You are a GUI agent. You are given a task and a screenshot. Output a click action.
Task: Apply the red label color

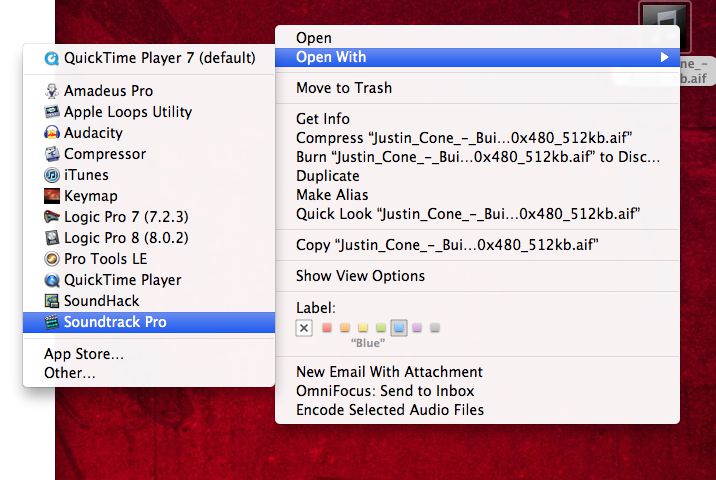327,327
